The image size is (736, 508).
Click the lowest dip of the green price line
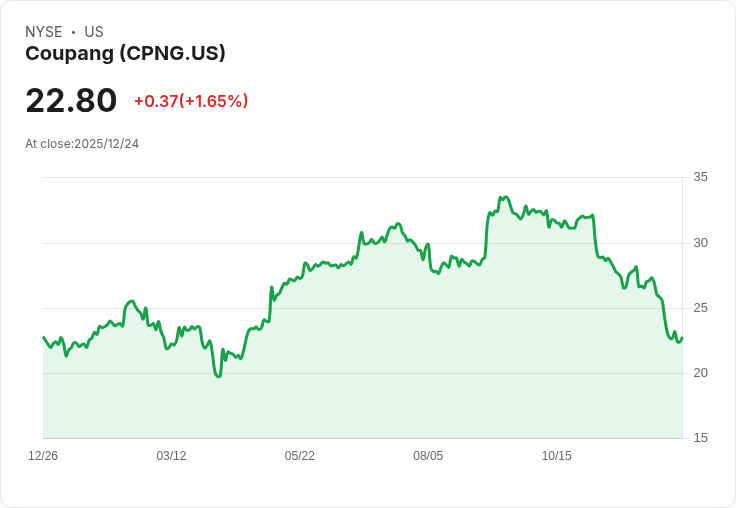(x=218, y=376)
